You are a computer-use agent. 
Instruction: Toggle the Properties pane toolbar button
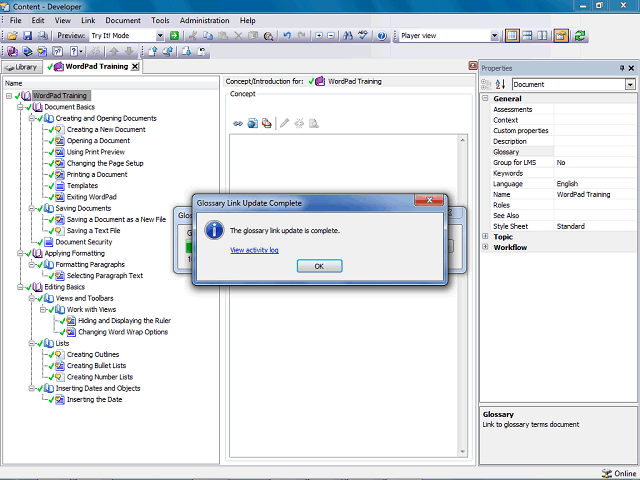pos(561,36)
